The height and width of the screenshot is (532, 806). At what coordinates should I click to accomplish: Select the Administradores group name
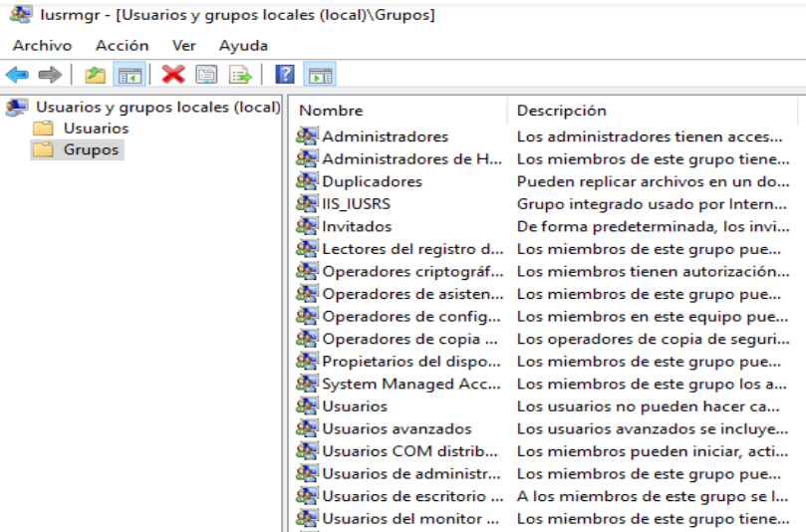385,136
